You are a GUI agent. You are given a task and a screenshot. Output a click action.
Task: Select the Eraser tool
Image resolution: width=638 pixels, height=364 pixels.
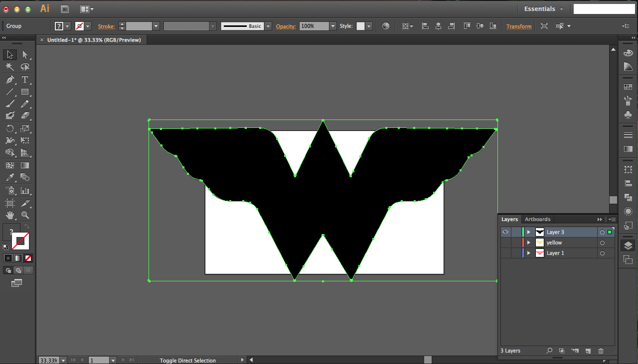point(25,116)
